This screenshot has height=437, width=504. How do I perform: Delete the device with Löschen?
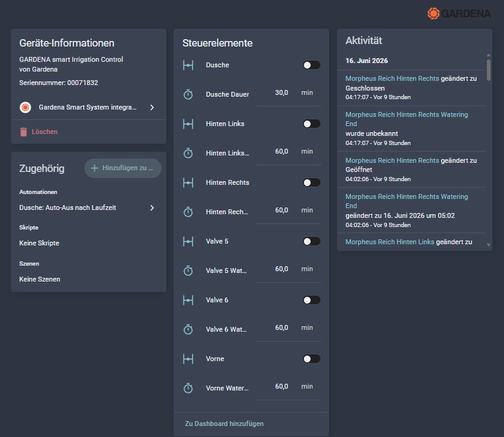(x=39, y=132)
